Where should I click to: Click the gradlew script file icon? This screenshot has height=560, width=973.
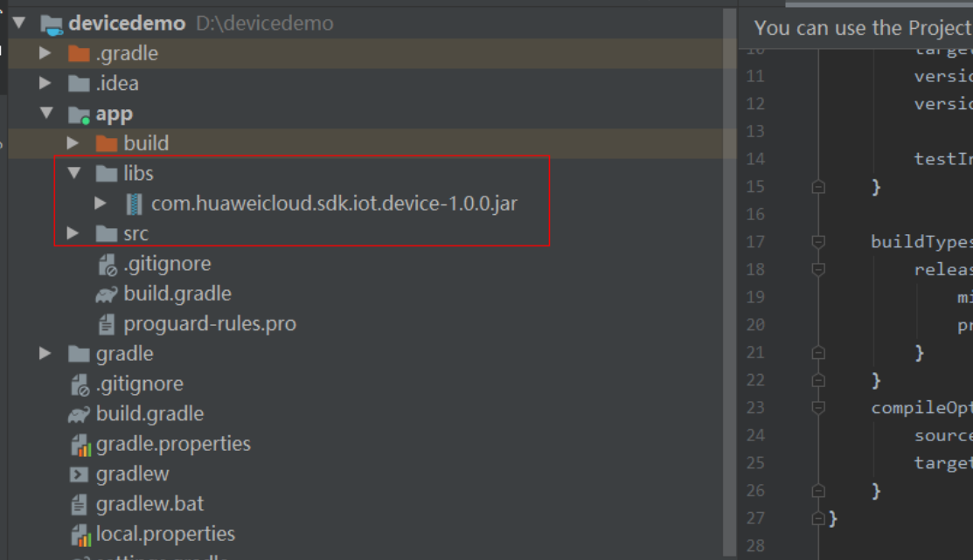80,474
